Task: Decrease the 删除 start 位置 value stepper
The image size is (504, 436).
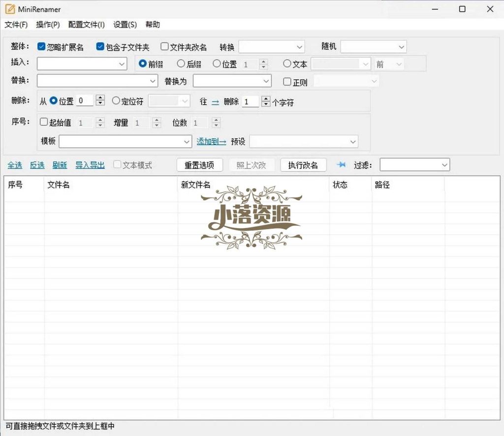Action: coord(100,103)
